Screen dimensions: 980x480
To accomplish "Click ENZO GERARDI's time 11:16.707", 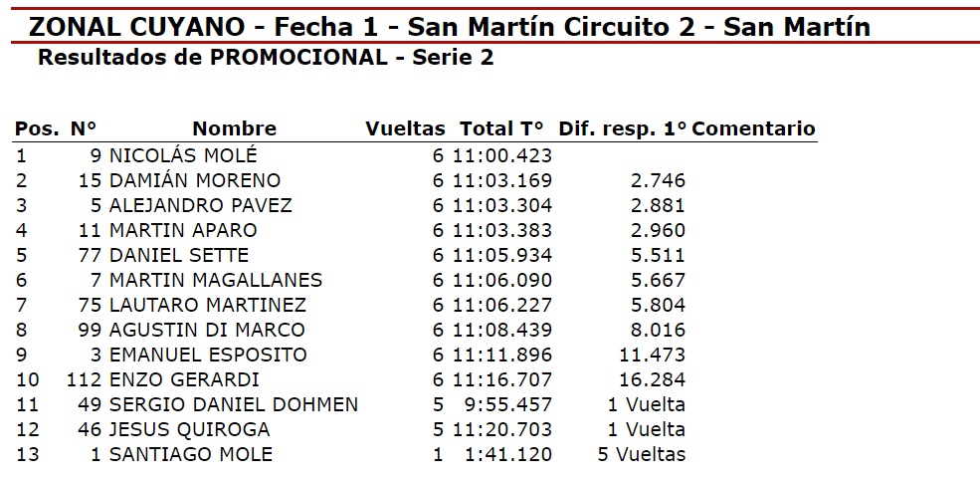I will coord(501,379).
